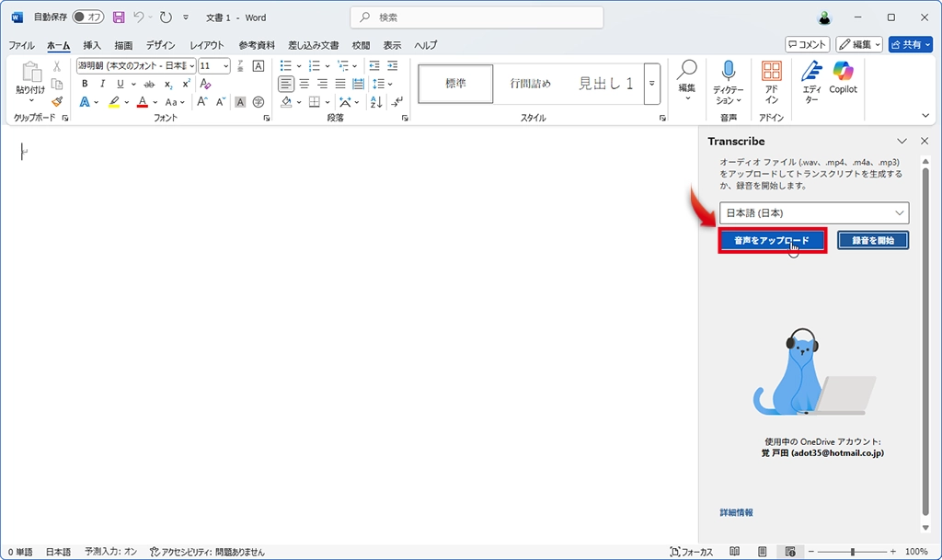The width and height of the screenshot is (942, 560).
Task: Select the format painter brush icon
Action: 57,101
